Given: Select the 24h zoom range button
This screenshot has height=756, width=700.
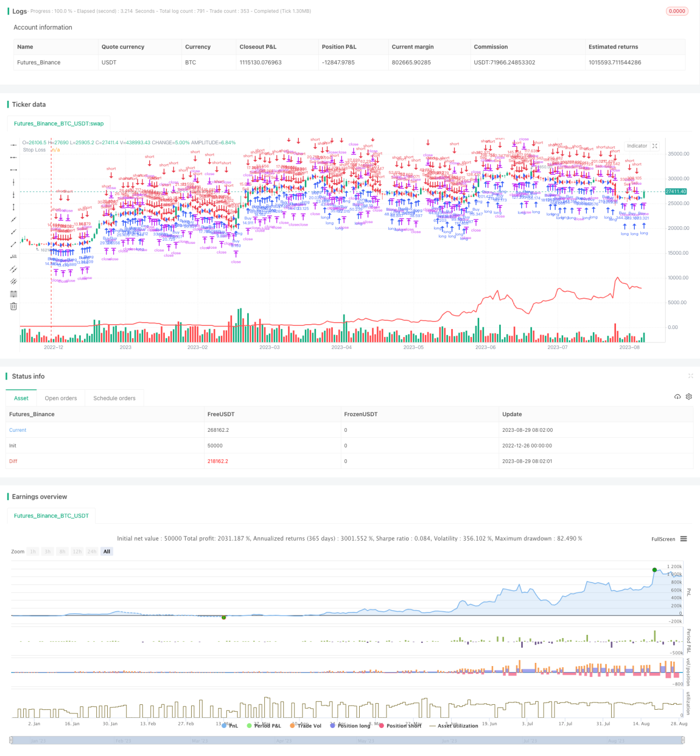Looking at the screenshot, I should 92,551.
